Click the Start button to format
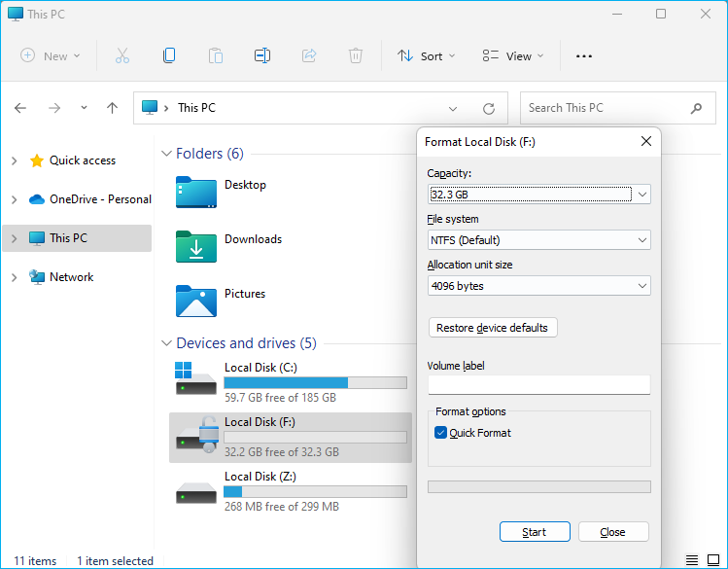728x569 pixels. point(534,532)
